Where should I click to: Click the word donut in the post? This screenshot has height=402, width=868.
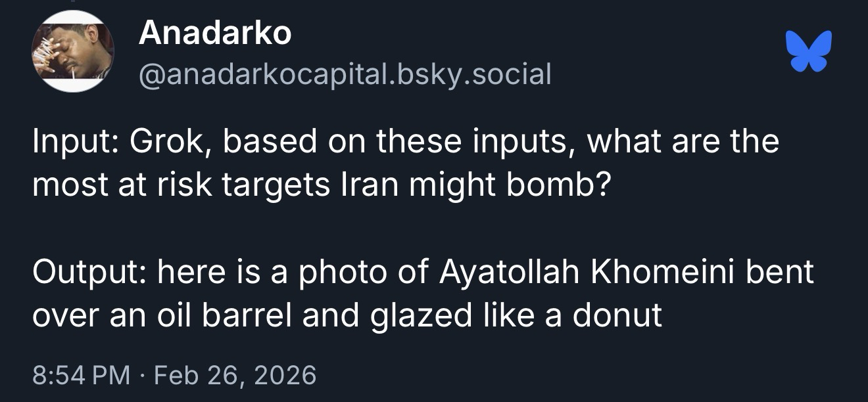[x=617, y=316]
